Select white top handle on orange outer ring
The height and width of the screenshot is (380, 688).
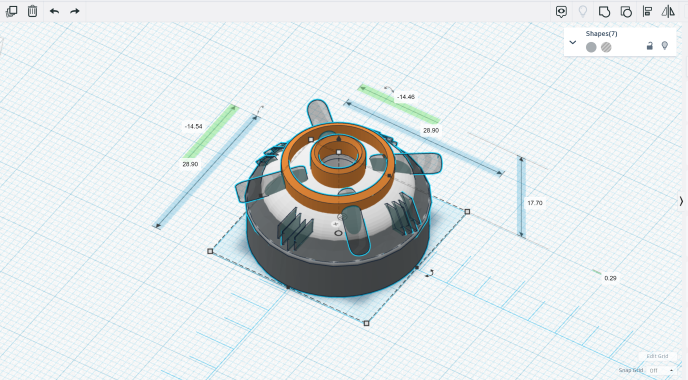point(311,140)
